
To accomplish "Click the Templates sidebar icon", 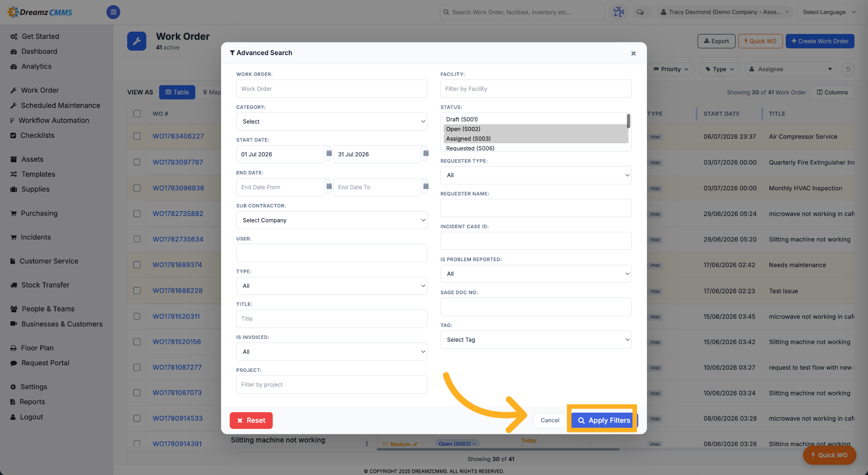I will (14, 174).
